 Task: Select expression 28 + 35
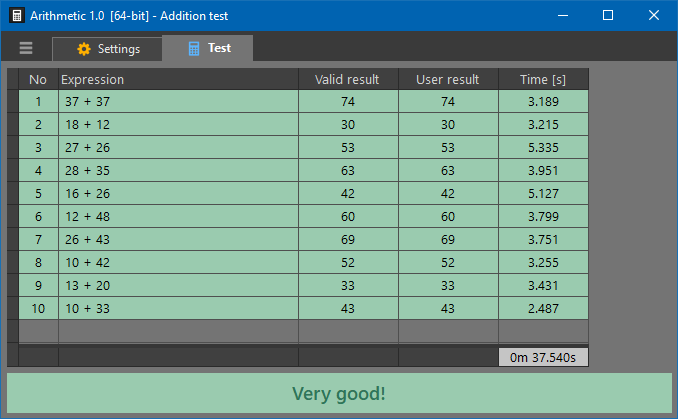(x=178, y=170)
